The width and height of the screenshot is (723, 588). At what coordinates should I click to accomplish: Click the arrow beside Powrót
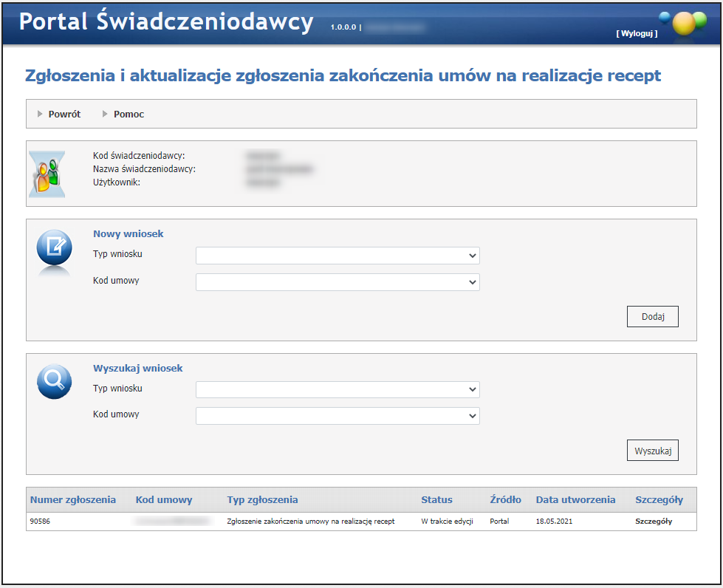(41, 114)
